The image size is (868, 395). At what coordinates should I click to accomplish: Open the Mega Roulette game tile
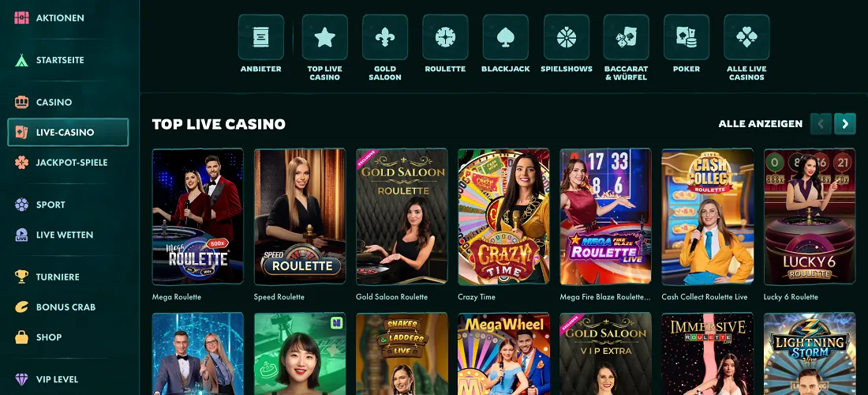coord(197,216)
